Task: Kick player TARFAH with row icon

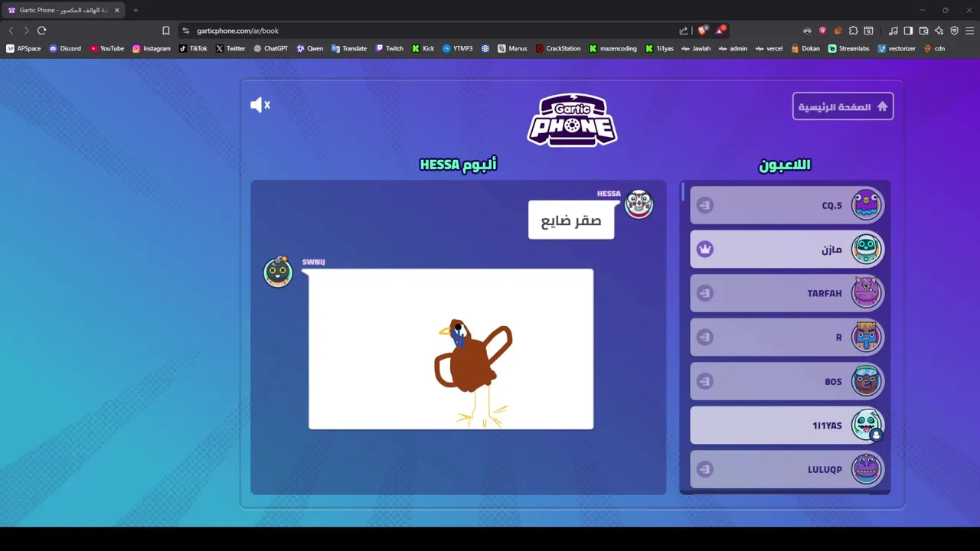Action: click(x=705, y=293)
